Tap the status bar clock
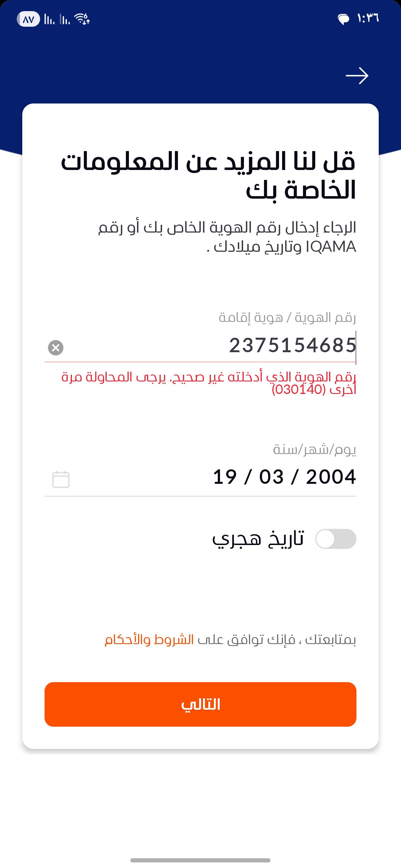The height and width of the screenshot is (868, 401). coord(368,18)
